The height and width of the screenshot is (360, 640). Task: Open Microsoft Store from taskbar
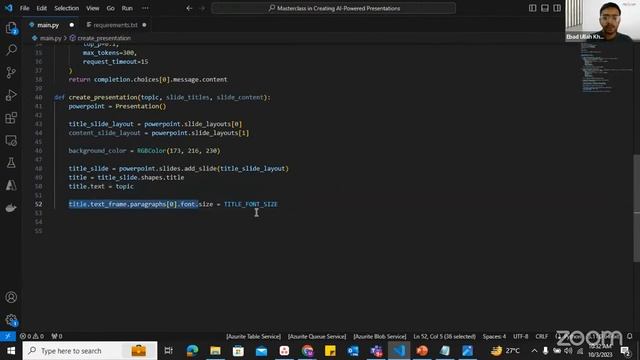(x=238, y=351)
